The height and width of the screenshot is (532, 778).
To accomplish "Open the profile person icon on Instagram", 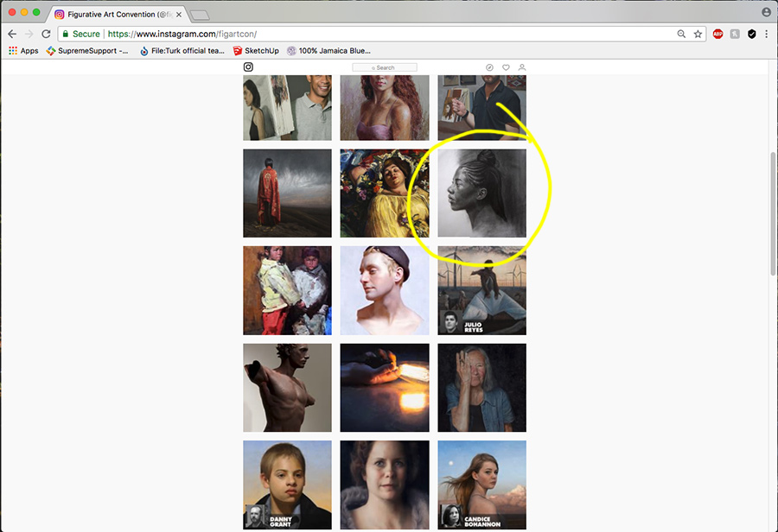I will 522,67.
